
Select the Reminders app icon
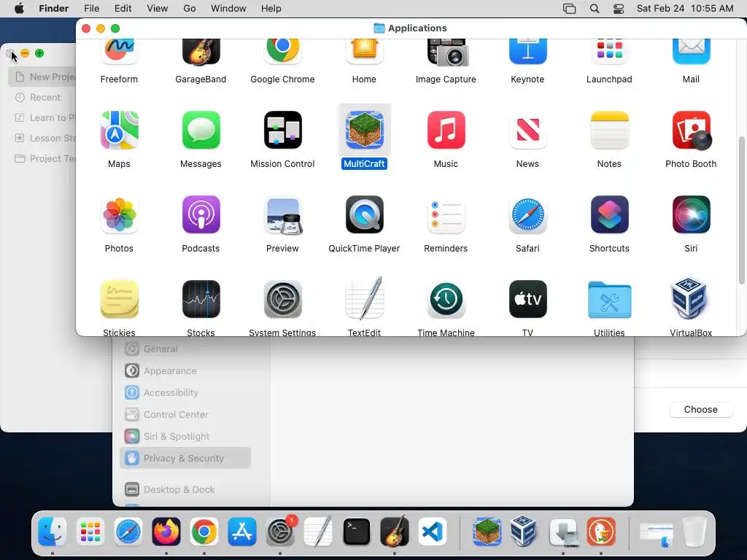point(446,215)
